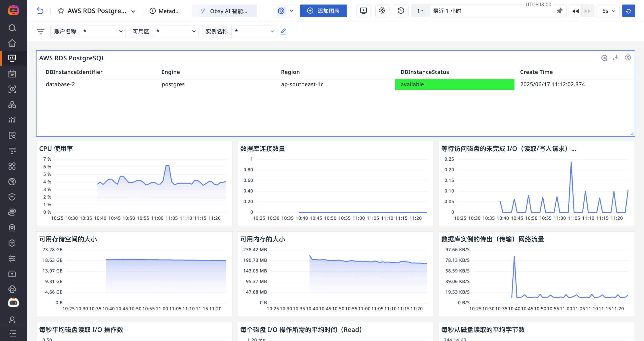Image resolution: width=644 pixels, height=341 pixels.
Task: Sort by the DBInstanceIdentifier column header
Action: tap(74, 72)
